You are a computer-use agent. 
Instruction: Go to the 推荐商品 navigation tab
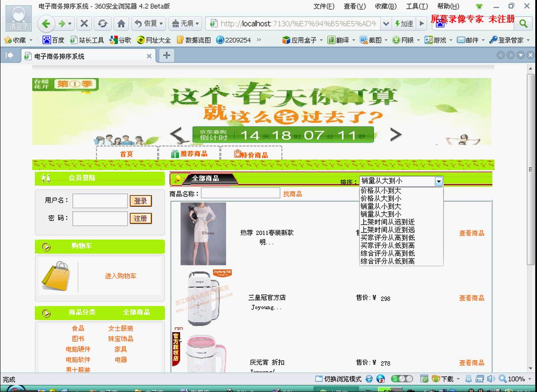click(189, 154)
